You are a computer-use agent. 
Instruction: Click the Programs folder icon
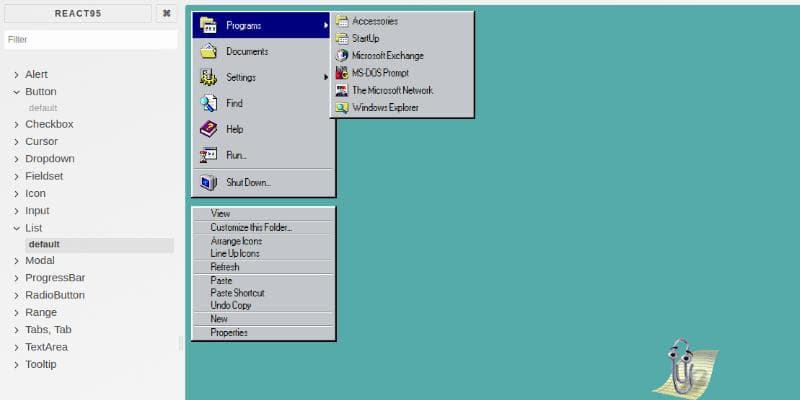click(x=208, y=25)
